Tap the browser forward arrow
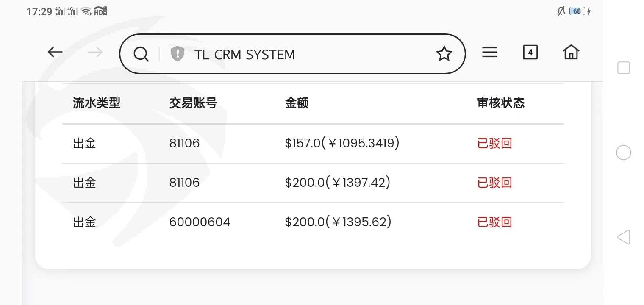The width and height of the screenshot is (644, 305). [95, 52]
